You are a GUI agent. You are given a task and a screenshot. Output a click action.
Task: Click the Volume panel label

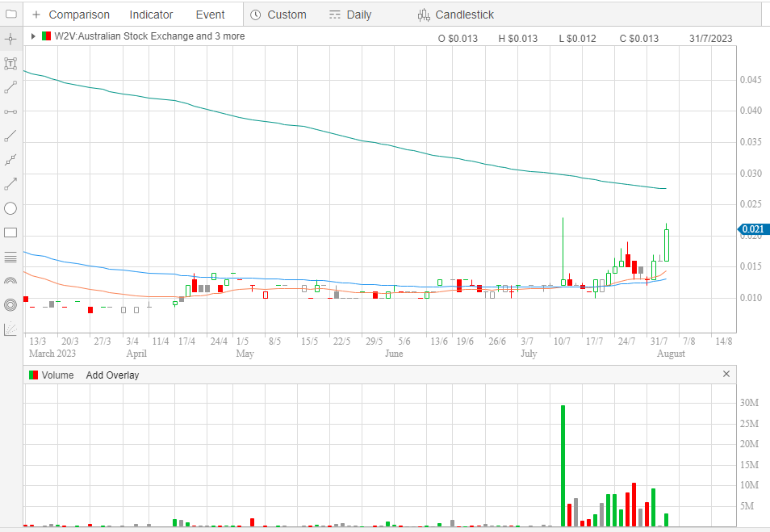pyautogui.click(x=57, y=375)
